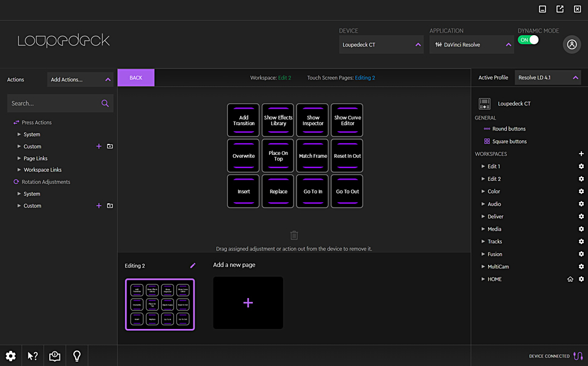Expand the Fusion workspace
The image size is (588, 366).
pos(483,254)
